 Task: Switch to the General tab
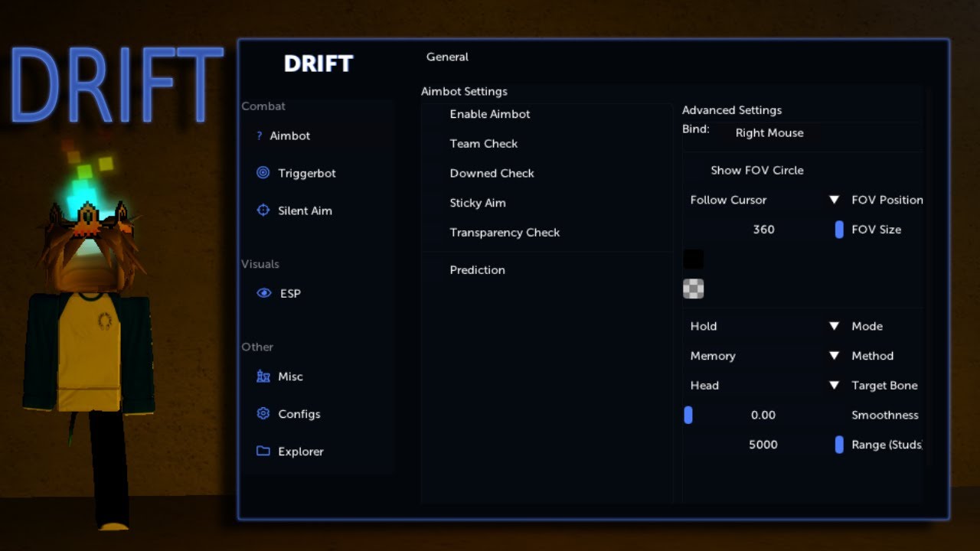click(x=447, y=57)
